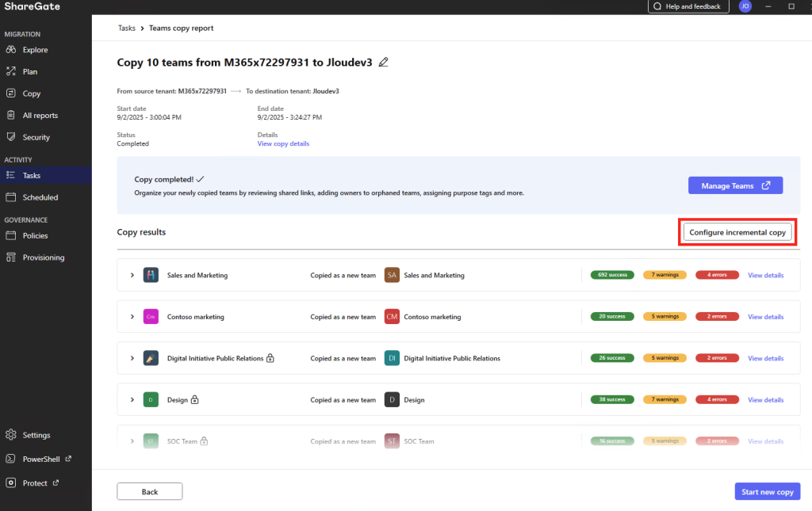Click lock icon next to Digital Initiative Public Relations
The height and width of the screenshot is (511, 812).
270,358
